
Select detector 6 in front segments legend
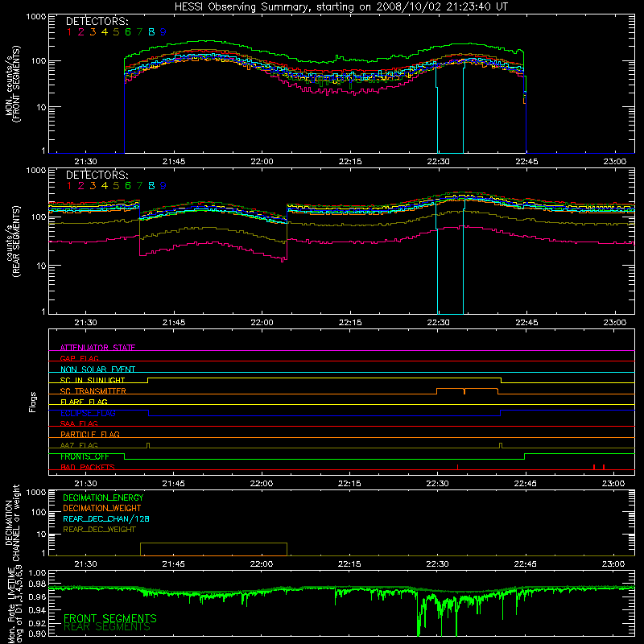[128, 32]
